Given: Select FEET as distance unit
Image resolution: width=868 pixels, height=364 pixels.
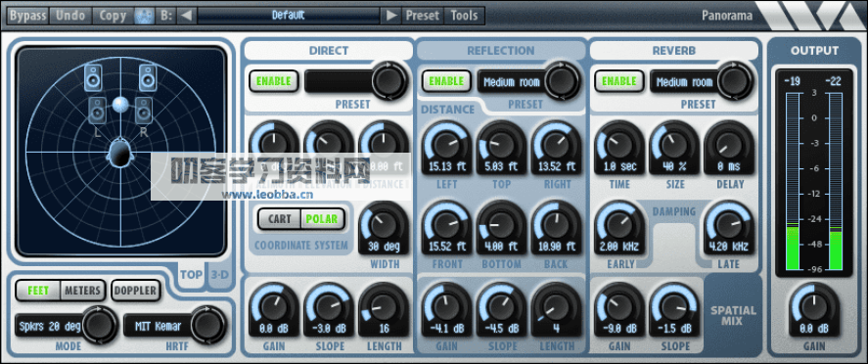Looking at the screenshot, I should (x=38, y=291).
